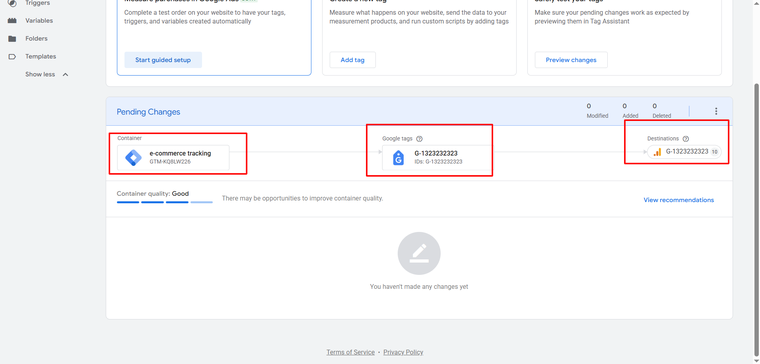Click the Tag Manager container diamond icon
Screen dimensions: 760x364
[133, 158]
